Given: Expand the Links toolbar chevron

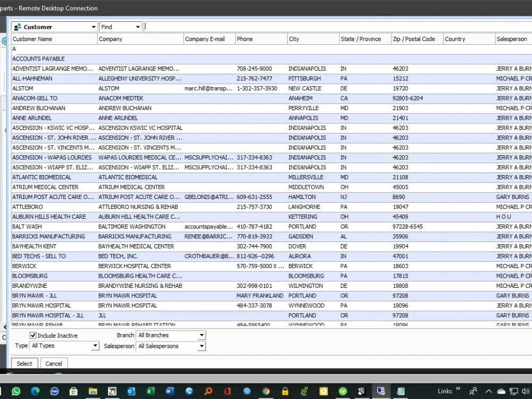Looking at the screenshot, I should (458, 388).
